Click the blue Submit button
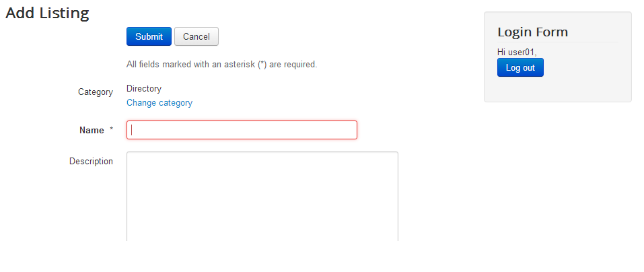This screenshot has width=644, height=272. click(149, 36)
